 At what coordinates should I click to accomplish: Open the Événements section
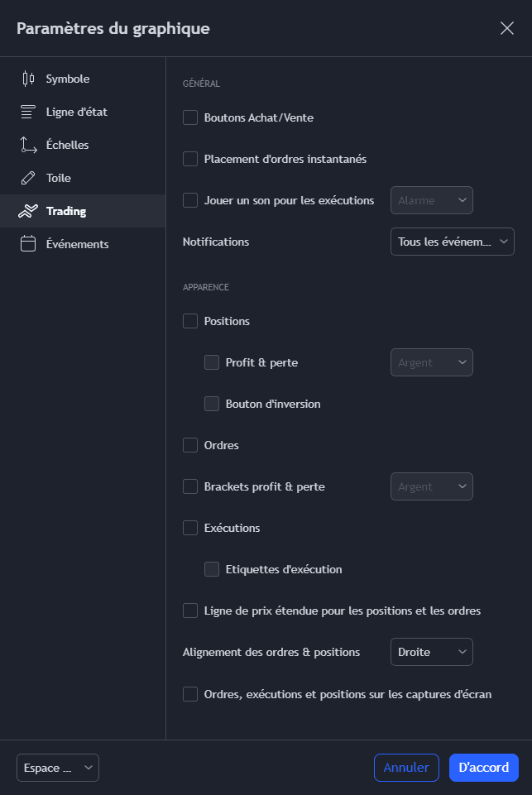[77, 244]
